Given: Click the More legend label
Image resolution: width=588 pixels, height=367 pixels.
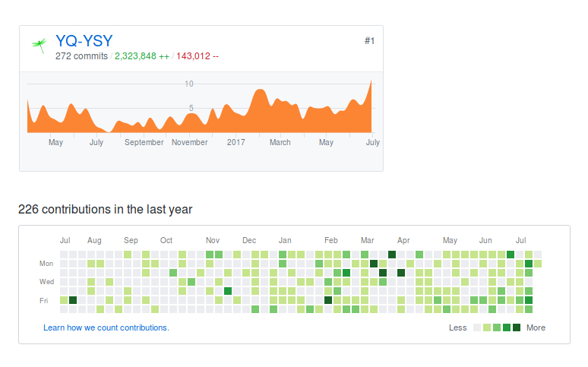Looking at the screenshot, I should click(536, 327).
